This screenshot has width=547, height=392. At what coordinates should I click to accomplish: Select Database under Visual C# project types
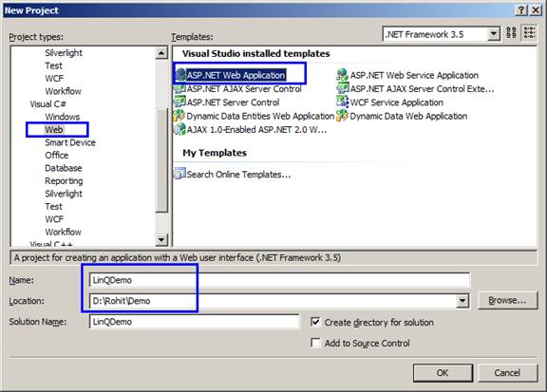pos(64,168)
